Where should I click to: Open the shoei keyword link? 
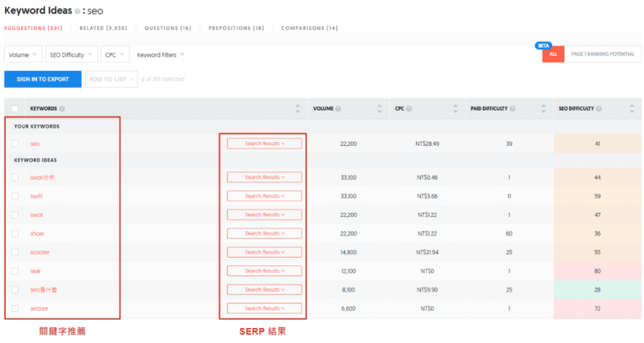coord(37,233)
